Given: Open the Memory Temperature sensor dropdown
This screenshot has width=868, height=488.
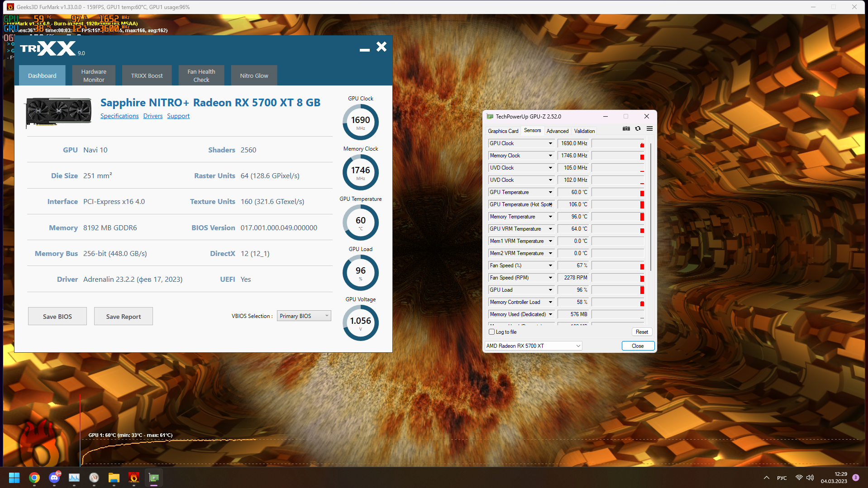Looking at the screenshot, I should (550, 217).
